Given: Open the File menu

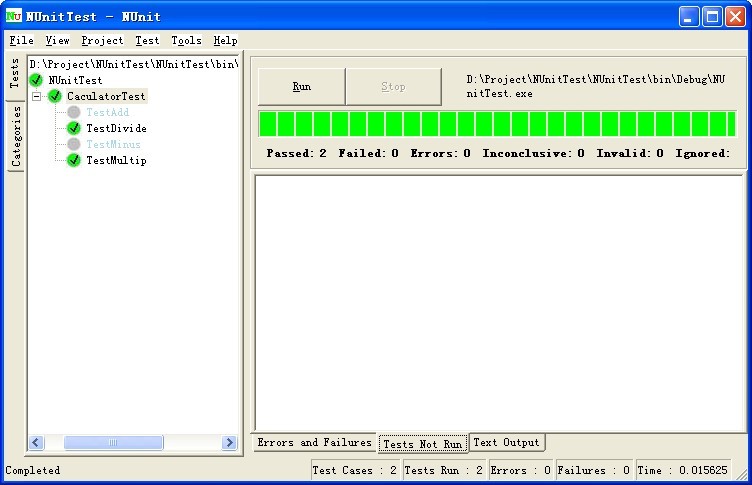Looking at the screenshot, I should click(21, 41).
